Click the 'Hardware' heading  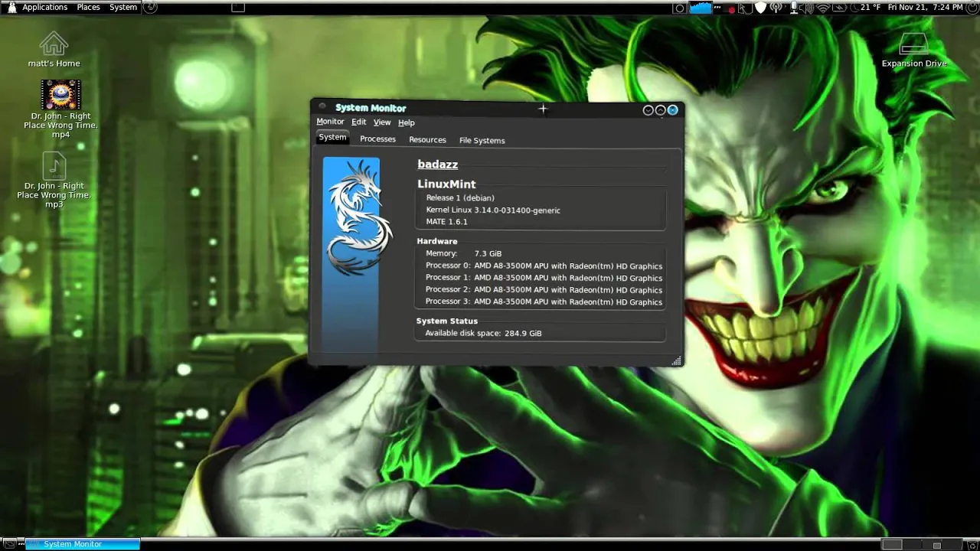click(436, 241)
